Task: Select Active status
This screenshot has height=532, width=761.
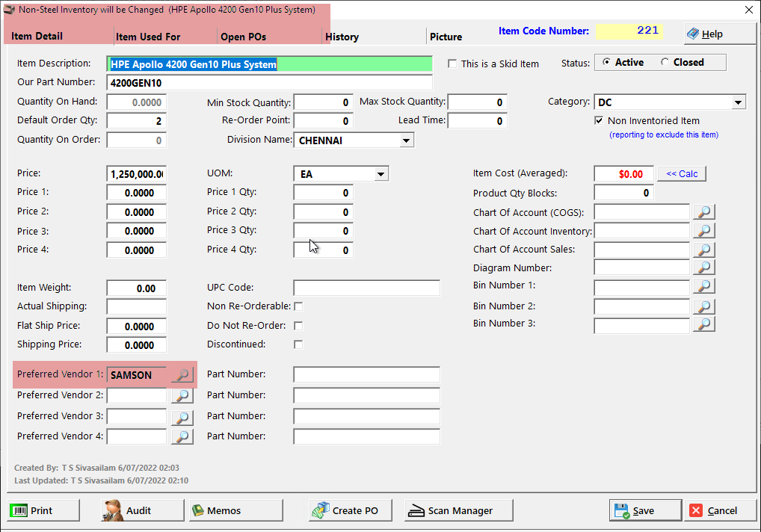Action: pos(607,62)
